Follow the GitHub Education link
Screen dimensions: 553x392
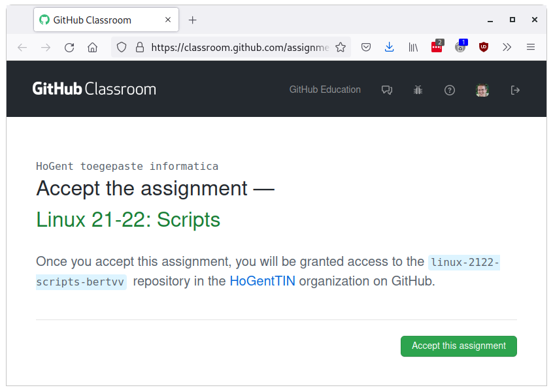(325, 90)
